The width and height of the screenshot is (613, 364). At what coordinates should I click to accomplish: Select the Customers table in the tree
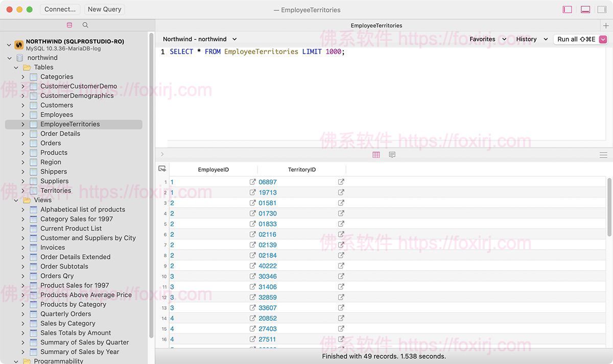click(x=57, y=105)
